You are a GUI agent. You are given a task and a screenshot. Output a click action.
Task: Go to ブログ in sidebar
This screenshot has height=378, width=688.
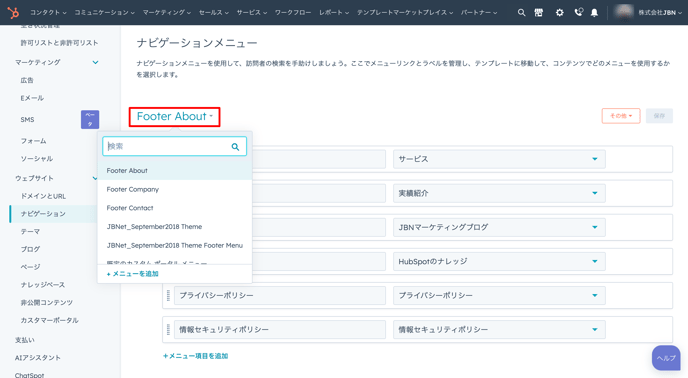point(30,249)
